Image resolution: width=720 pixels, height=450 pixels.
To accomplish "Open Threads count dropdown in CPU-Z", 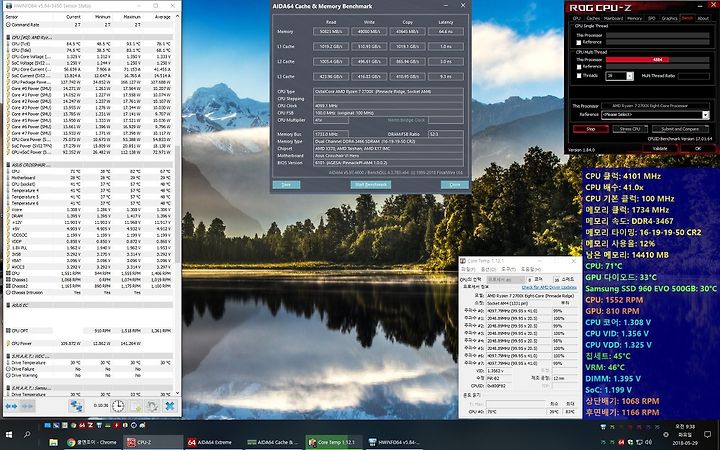I will [x=630, y=76].
